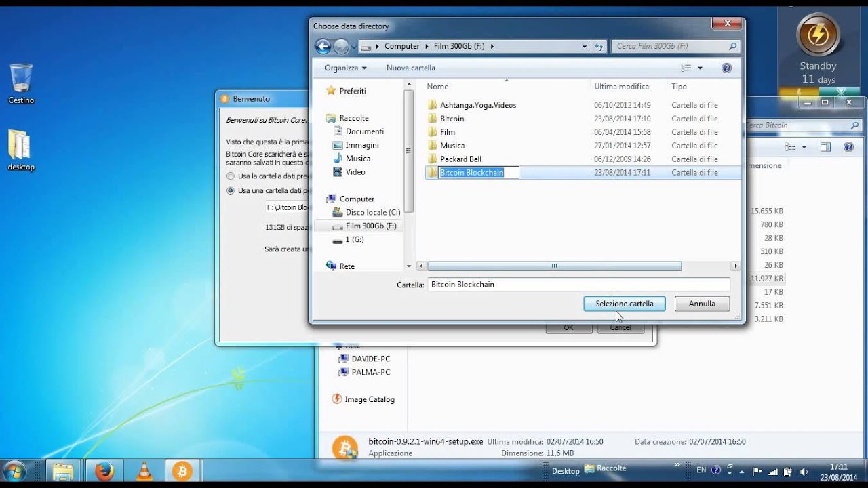Click the search magnifier in Cerca Film 300Gb
Image resolution: width=868 pixels, height=488 pixels.
click(732, 46)
